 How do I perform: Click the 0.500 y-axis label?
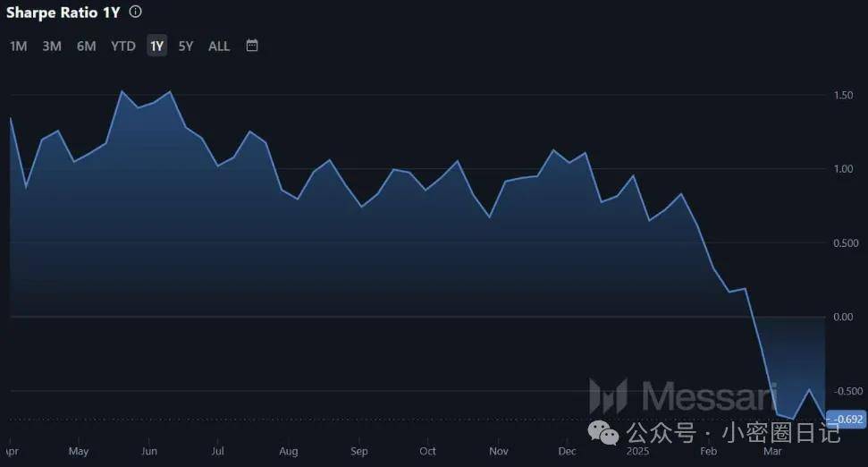(846, 243)
